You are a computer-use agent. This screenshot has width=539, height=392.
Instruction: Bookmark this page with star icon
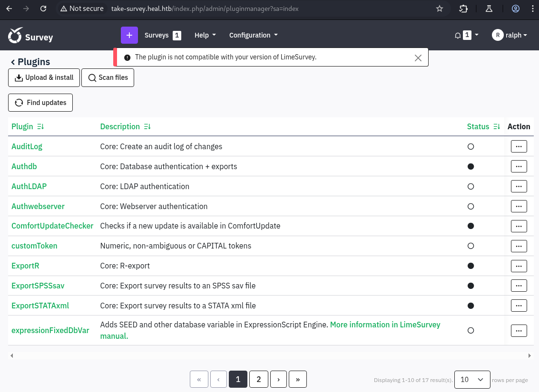440,9
